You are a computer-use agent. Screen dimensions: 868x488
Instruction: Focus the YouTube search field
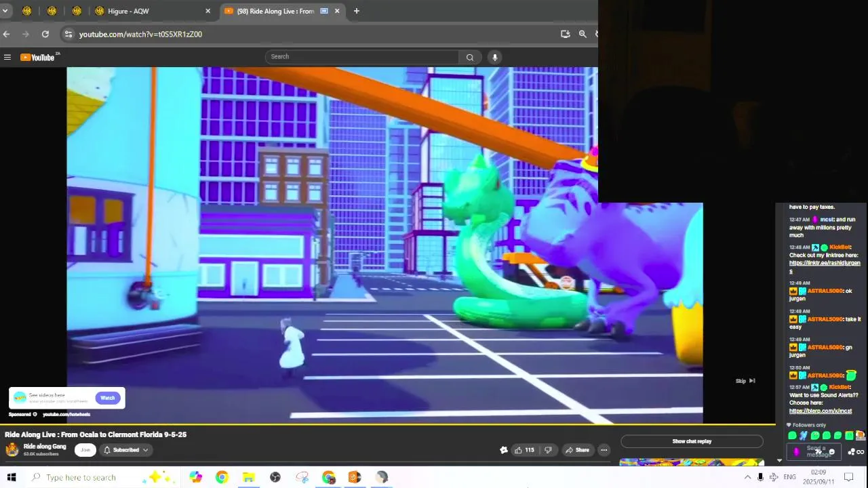[x=363, y=57]
